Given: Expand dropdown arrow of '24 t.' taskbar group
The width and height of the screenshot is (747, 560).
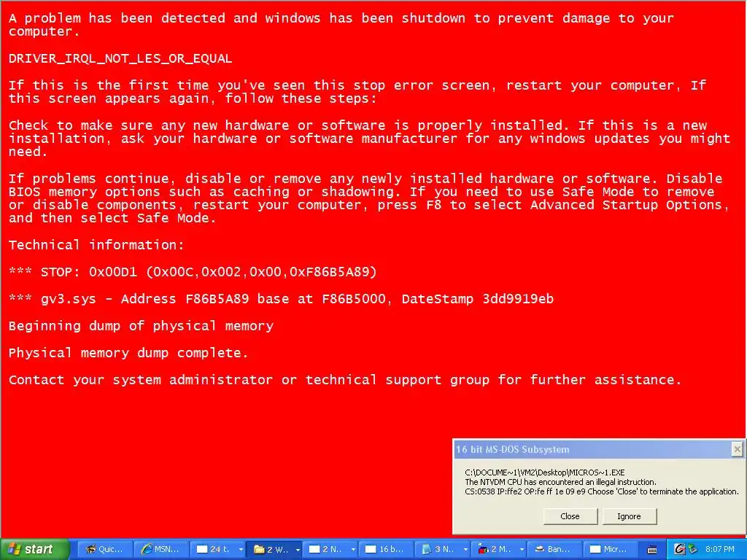Looking at the screenshot, I should pos(241,550).
